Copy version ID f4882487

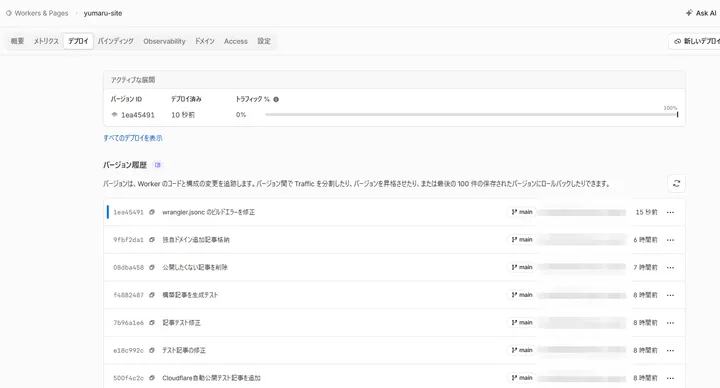point(152,295)
